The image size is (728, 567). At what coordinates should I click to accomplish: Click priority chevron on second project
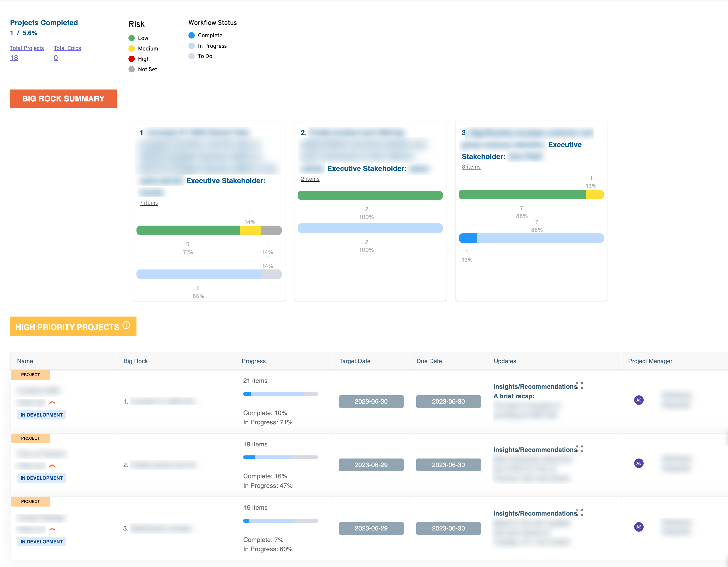52,466
